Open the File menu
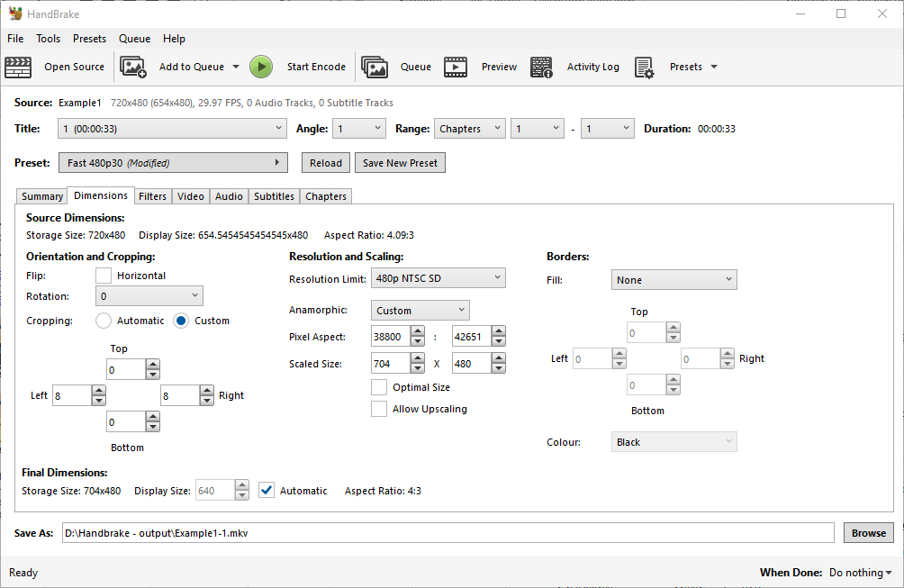Image resolution: width=904 pixels, height=588 pixels. click(15, 39)
